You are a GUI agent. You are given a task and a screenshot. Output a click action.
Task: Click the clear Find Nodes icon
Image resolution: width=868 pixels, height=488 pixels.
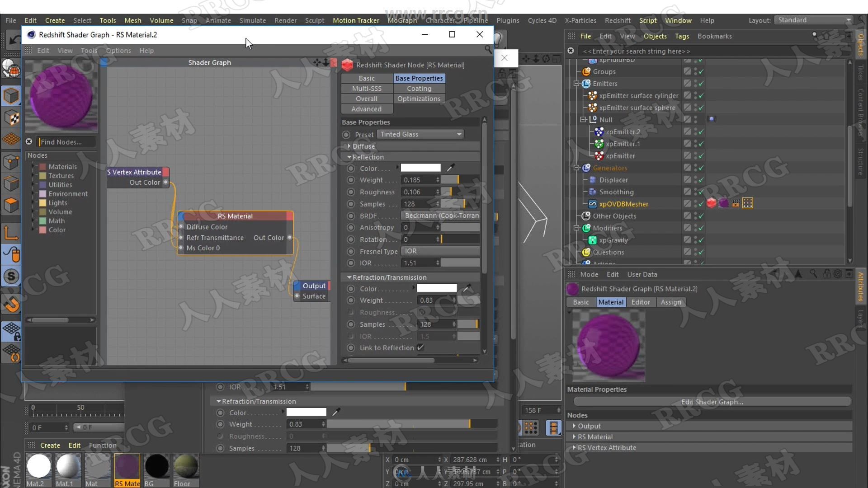pyautogui.click(x=29, y=141)
